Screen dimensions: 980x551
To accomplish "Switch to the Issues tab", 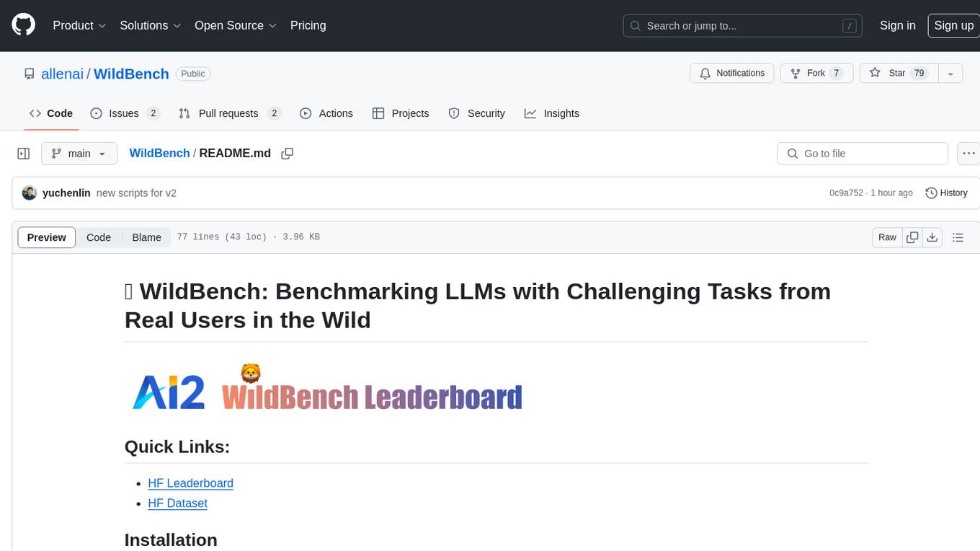I will coord(125,113).
